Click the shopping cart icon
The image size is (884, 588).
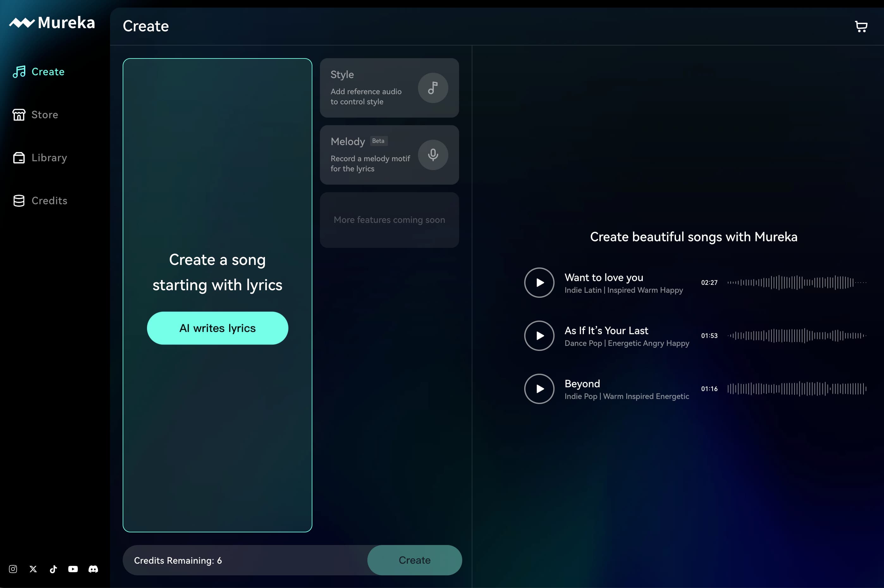[861, 26]
